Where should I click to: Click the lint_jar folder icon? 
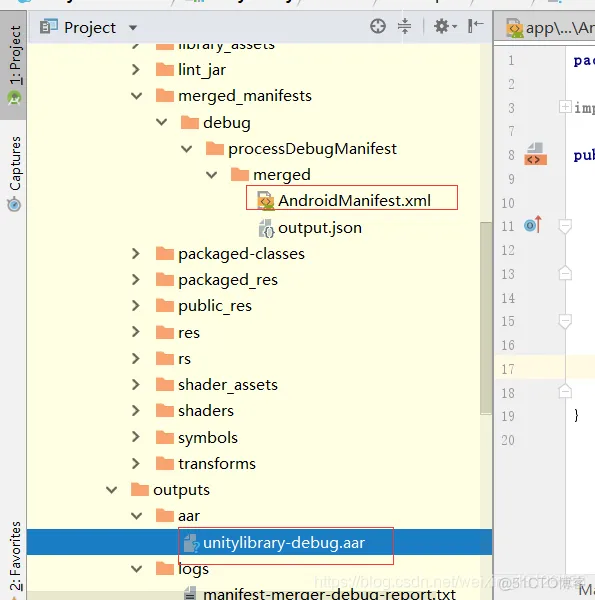165,70
